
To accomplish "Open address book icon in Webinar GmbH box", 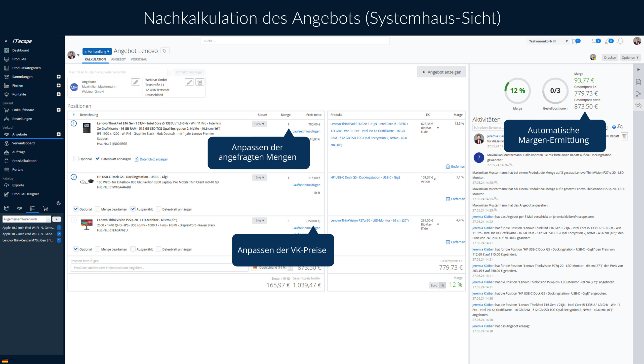I will point(200,82).
